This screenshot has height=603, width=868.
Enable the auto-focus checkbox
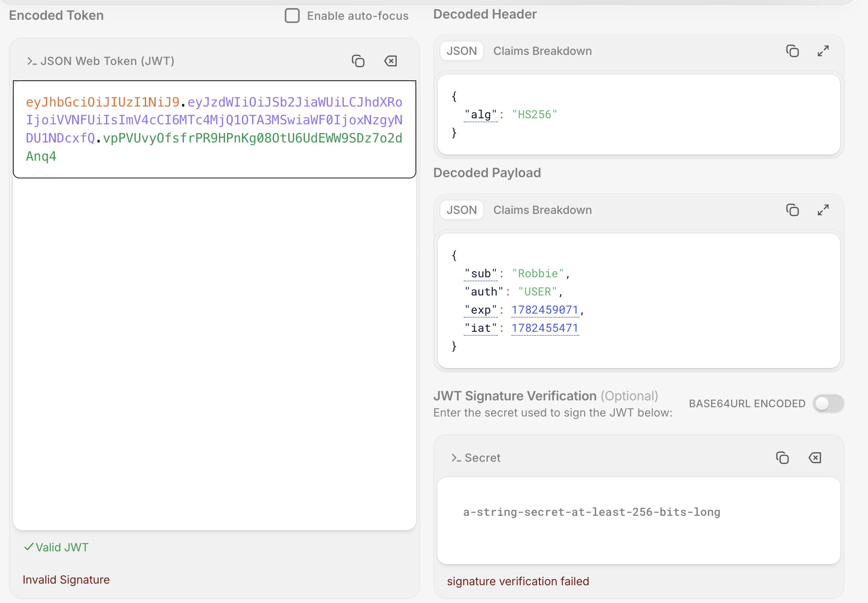(292, 16)
